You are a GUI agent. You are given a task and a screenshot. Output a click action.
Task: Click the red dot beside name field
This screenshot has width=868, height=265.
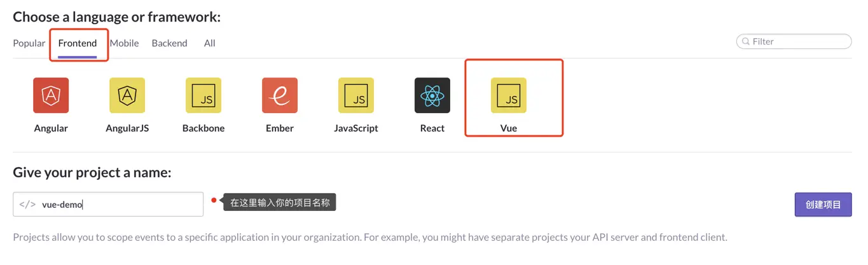pos(214,201)
